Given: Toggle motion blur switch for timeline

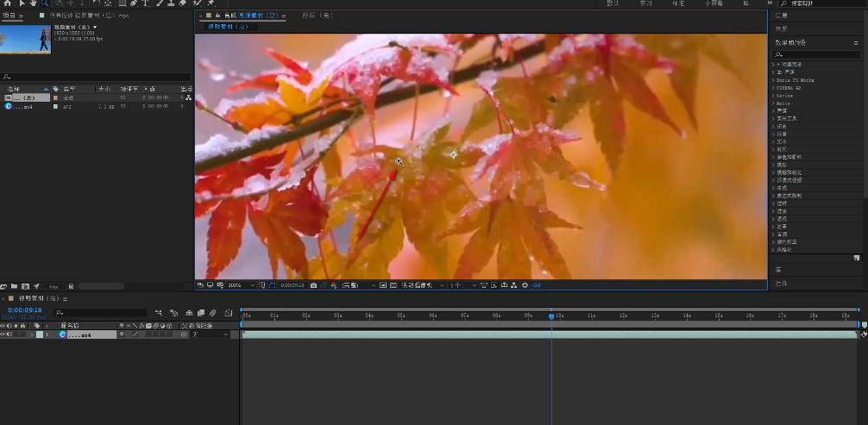Looking at the screenshot, I should point(212,312).
